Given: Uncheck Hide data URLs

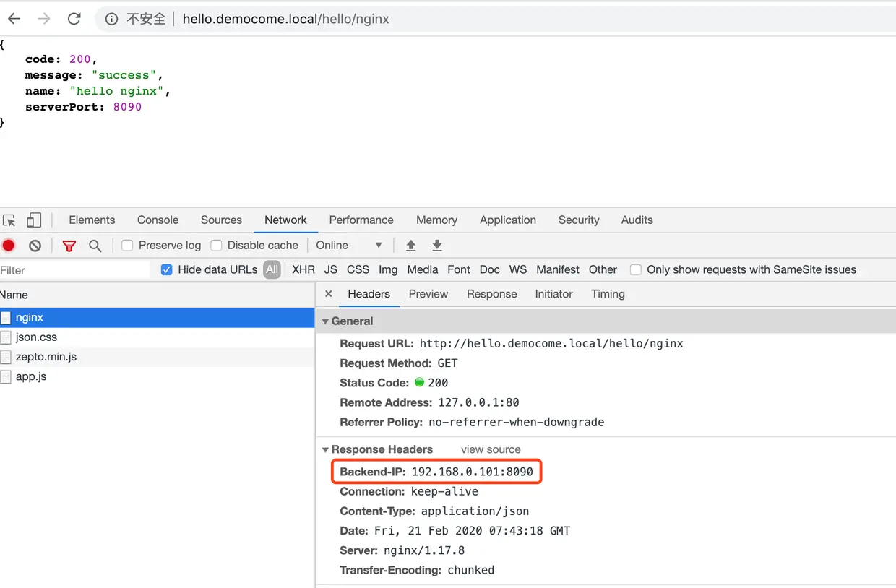Looking at the screenshot, I should 166,269.
